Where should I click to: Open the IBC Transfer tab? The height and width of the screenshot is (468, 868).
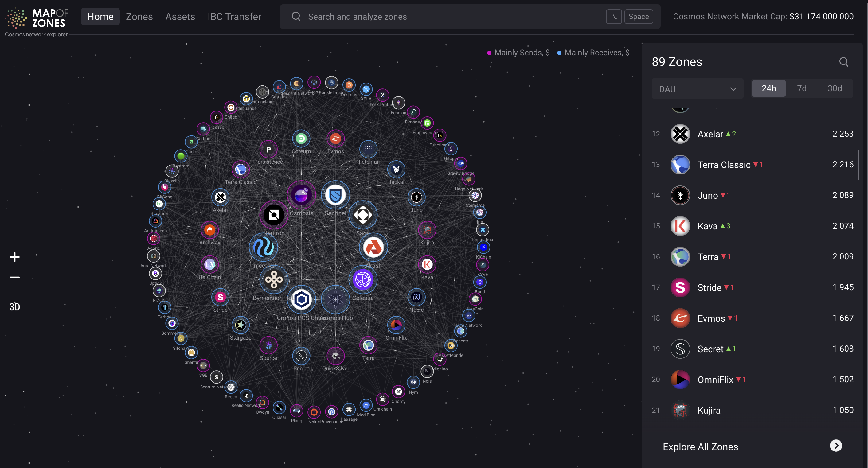click(234, 17)
